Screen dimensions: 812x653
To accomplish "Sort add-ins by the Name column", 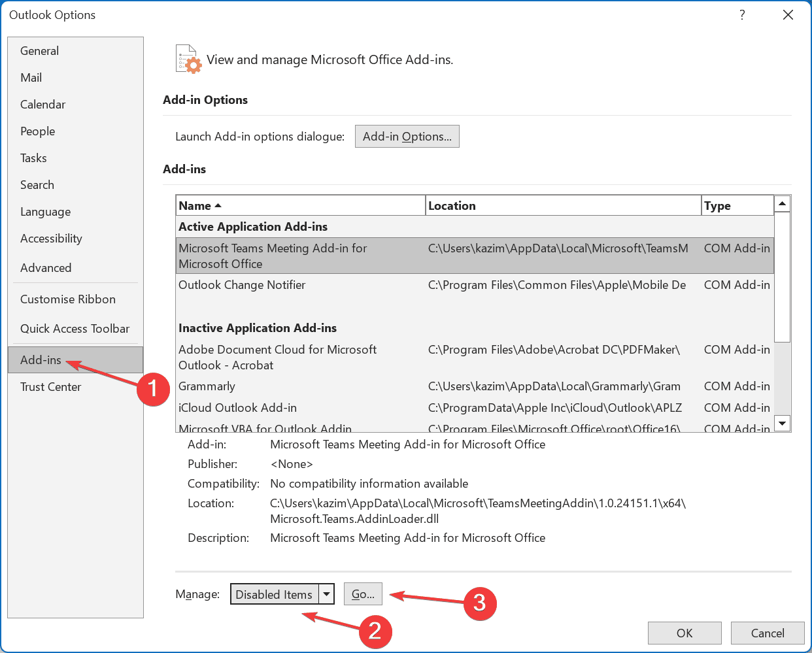I will click(301, 206).
